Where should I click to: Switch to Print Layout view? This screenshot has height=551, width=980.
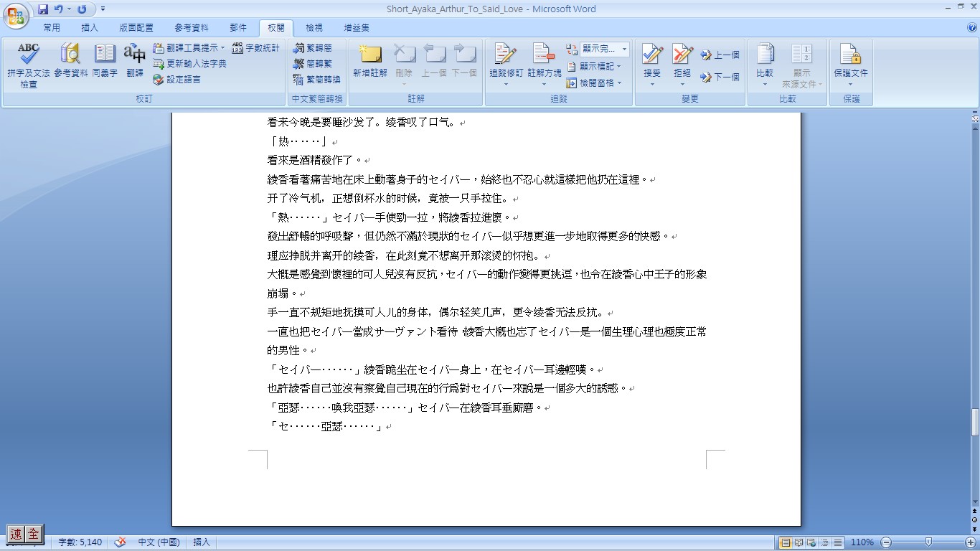click(786, 542)
